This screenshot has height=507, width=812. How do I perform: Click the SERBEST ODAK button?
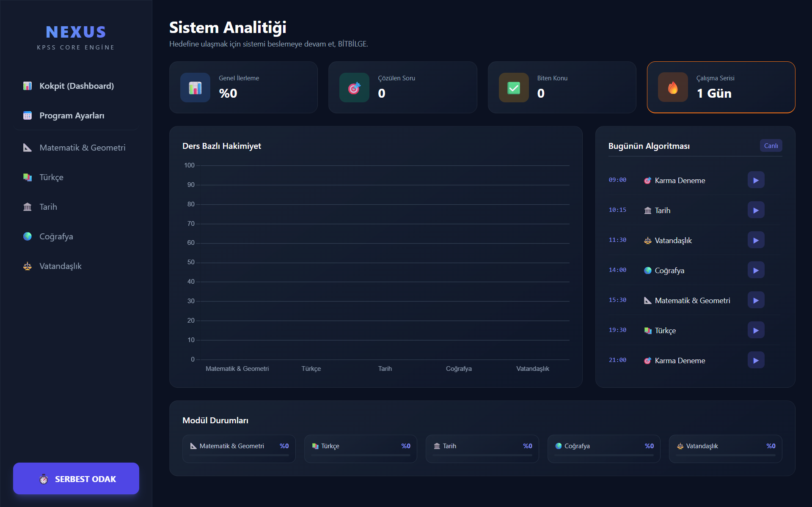coord(76,479)
